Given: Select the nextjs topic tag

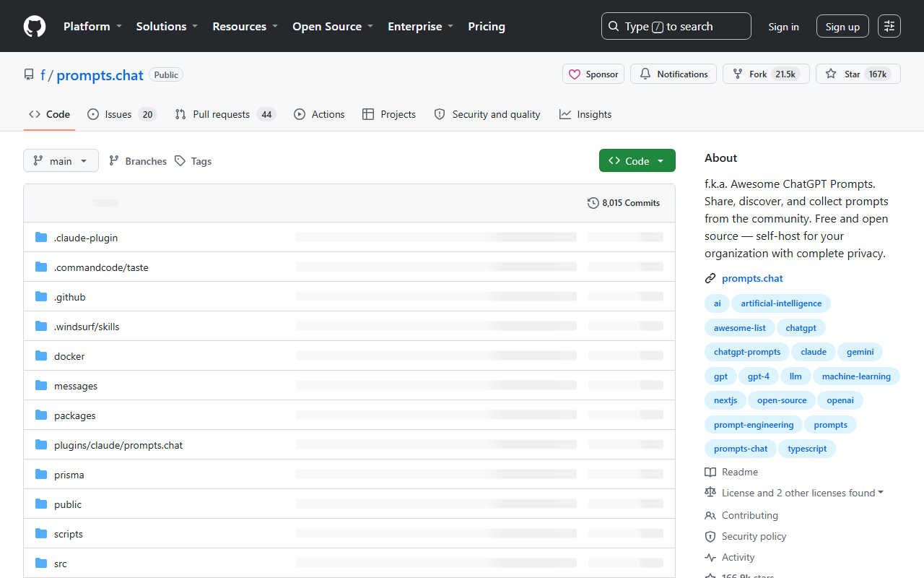Looking at the screenshot, I should [725, 400].
